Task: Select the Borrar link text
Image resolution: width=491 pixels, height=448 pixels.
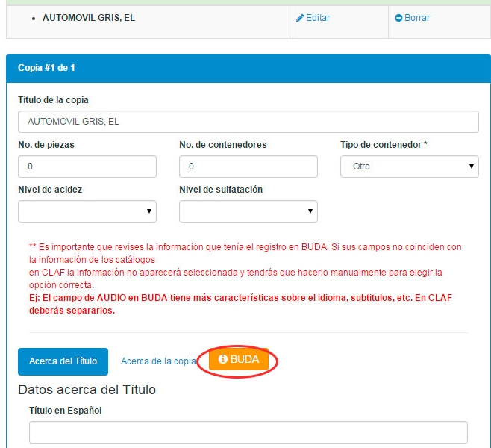Action: (x=417, y=18)
